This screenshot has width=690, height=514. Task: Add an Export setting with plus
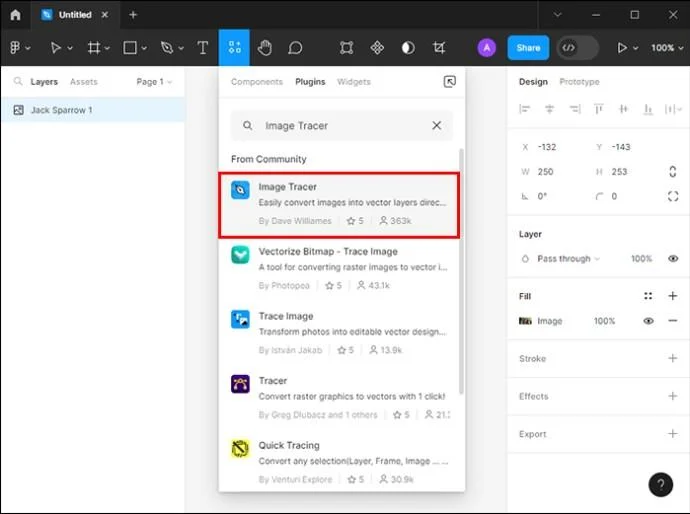tap(672, 434)
